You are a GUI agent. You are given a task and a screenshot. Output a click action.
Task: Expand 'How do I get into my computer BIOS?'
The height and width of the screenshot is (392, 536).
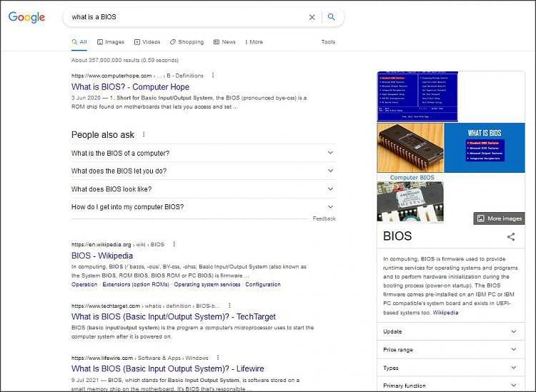[x=204, y=207]
